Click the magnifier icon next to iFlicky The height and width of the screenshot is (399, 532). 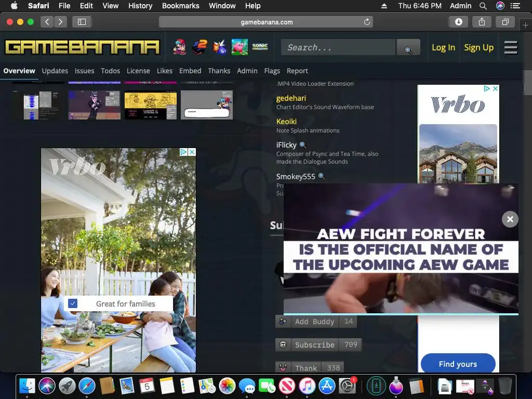pos(303,145)
